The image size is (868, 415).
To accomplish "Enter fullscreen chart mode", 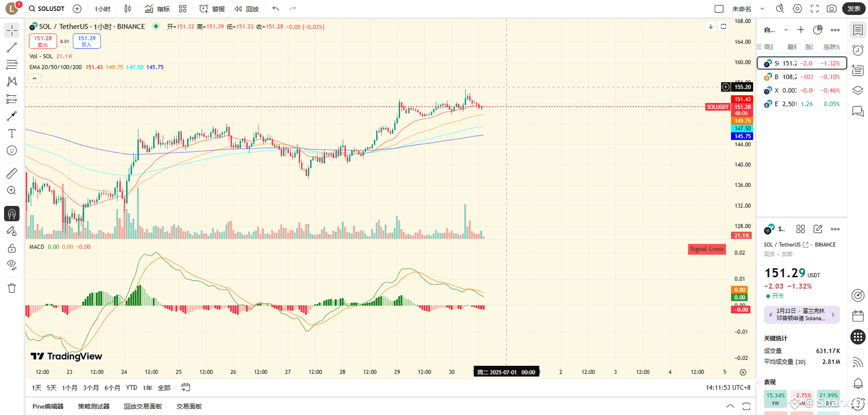I will point(814,9).
